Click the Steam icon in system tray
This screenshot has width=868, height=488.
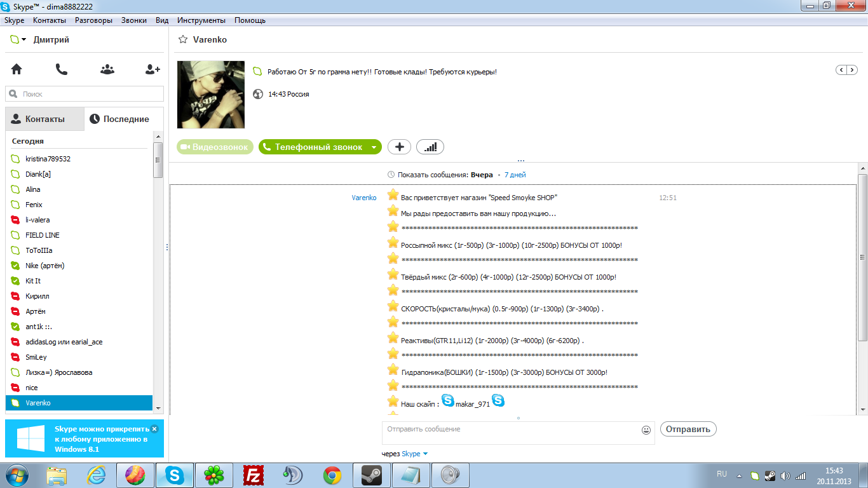770,475
